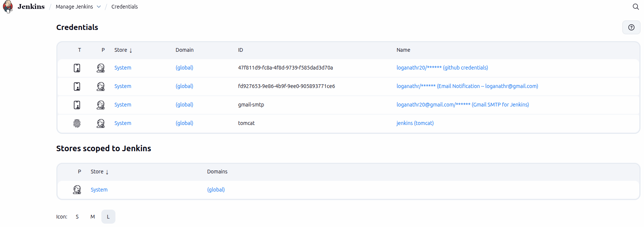Open Gmail SMTP for Jenkins credential
Screen dimensions: 644x227
(x=463, y=105)
